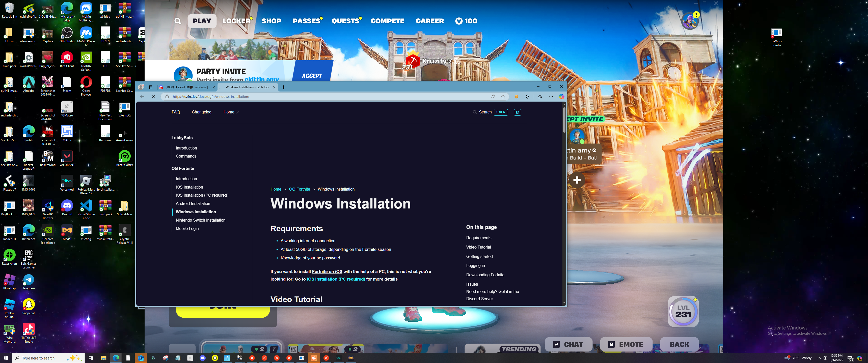Click the Read Aloud icon in the address bar
This screenshot has width=868, height=363.
[x=493, y=97]
